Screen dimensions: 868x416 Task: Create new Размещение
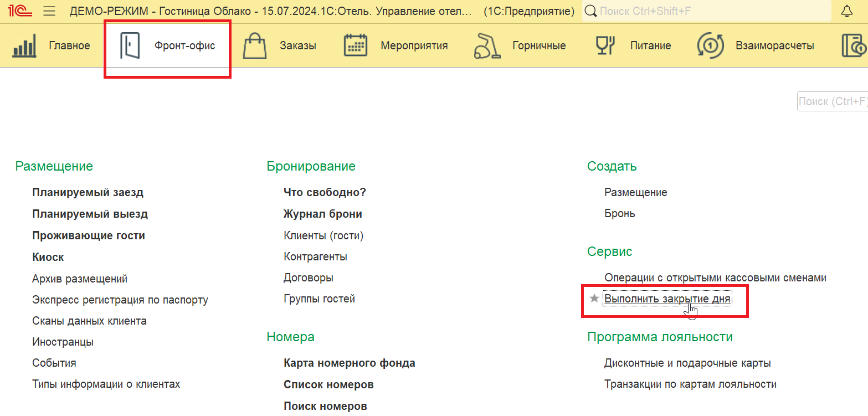click(x=636, y=193)
